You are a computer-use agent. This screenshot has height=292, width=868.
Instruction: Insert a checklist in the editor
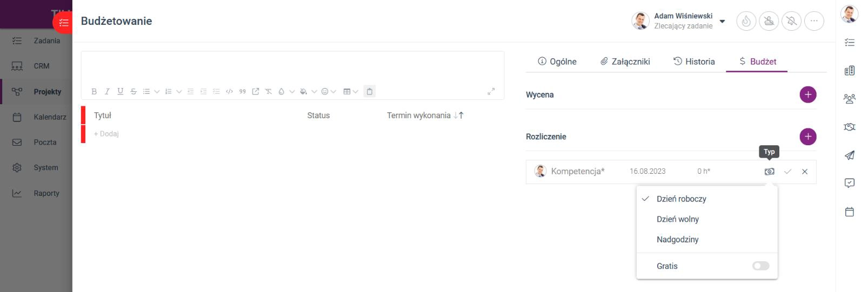click(x=216, y=91)
